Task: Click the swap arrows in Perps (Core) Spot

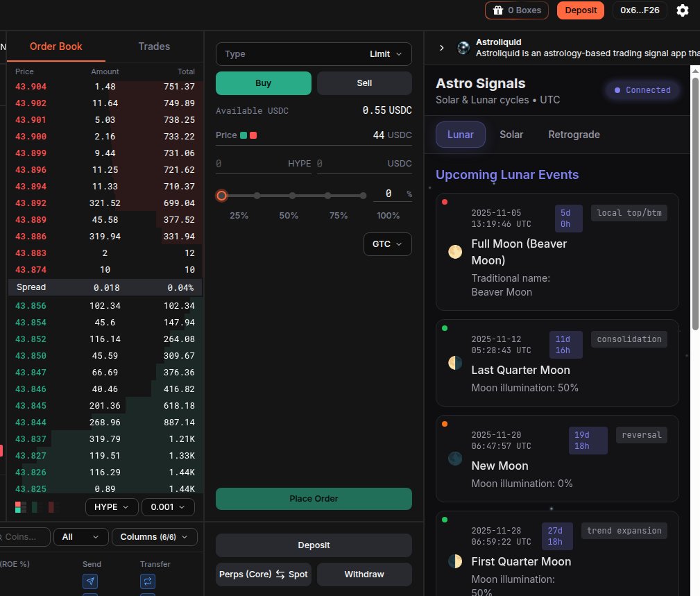Action: pyautogui.click(x=280, y=574)
